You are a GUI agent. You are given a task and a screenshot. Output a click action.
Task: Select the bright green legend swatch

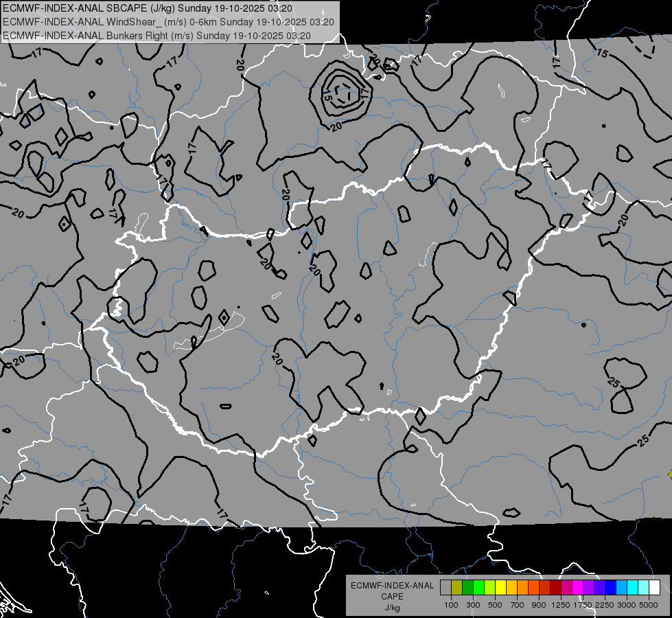478,587
